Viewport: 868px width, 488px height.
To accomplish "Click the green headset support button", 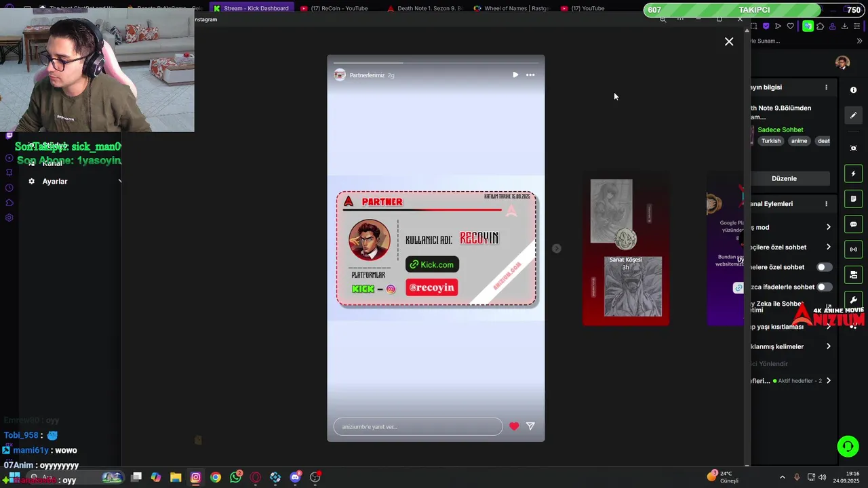I will tap(848, 446).
